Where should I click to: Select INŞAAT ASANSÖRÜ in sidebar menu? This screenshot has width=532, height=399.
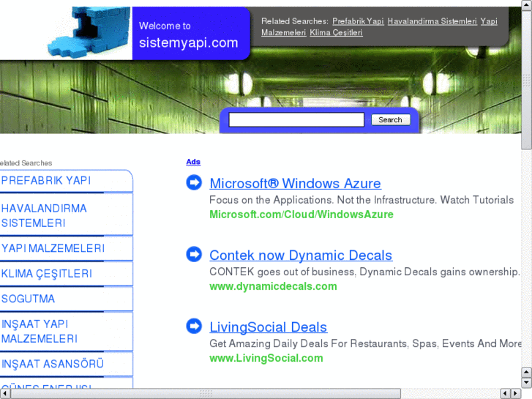click(x=53, y=364)
